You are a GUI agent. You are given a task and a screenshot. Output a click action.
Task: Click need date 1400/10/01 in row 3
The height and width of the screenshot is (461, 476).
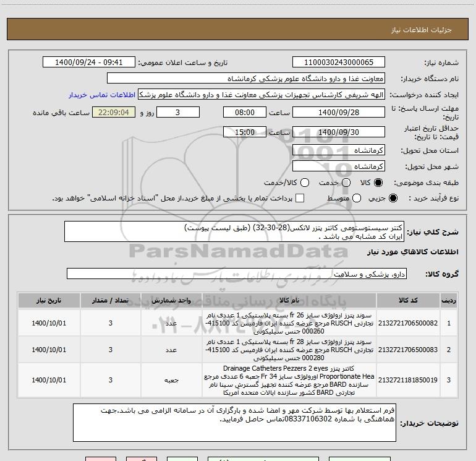pyautogui.click(x=49, y=380)
